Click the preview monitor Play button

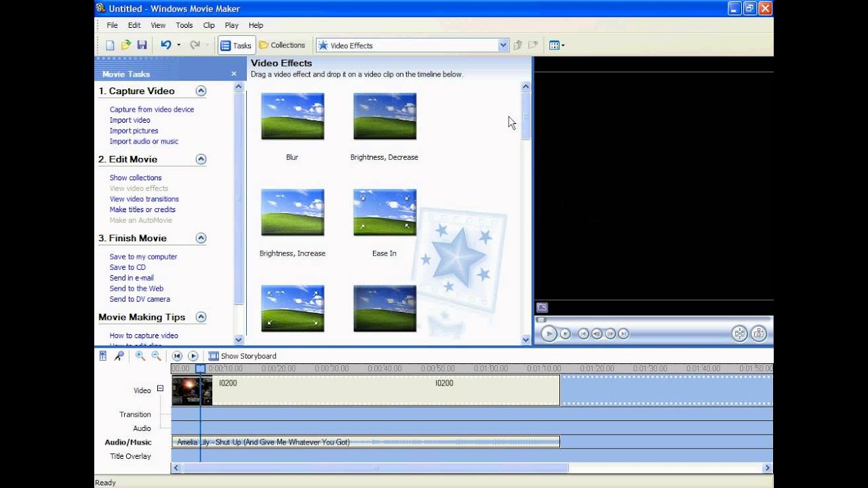(x=549, y=333)
